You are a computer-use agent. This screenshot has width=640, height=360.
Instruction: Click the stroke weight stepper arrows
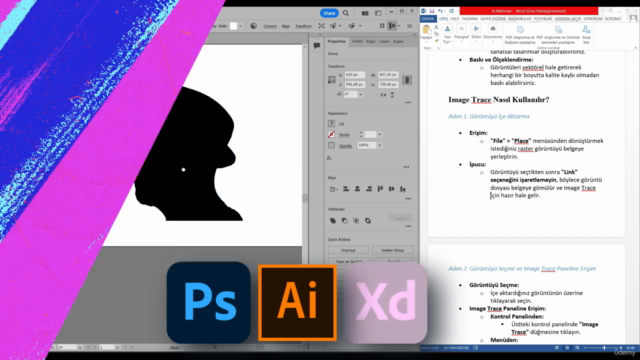tap(361, 134)
